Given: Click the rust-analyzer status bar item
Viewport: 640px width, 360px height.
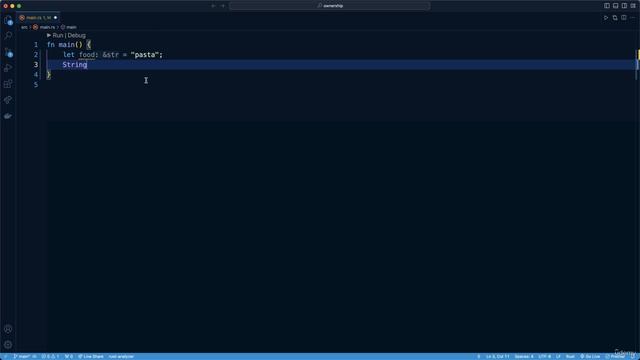Looking at the screenshot, I should [121, 357].
